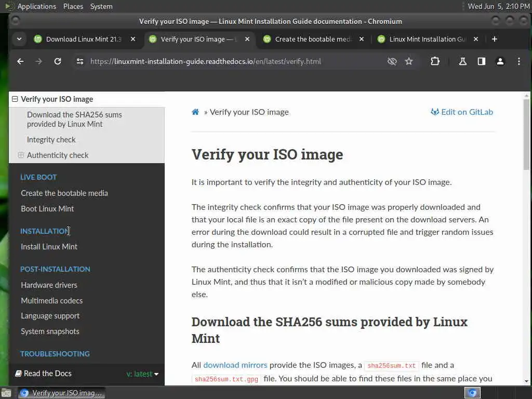The height and width of the screenshot is (399, 532).
Task: Click the Chromium icon in taskbar button
Action: click(x=24, y=393)
